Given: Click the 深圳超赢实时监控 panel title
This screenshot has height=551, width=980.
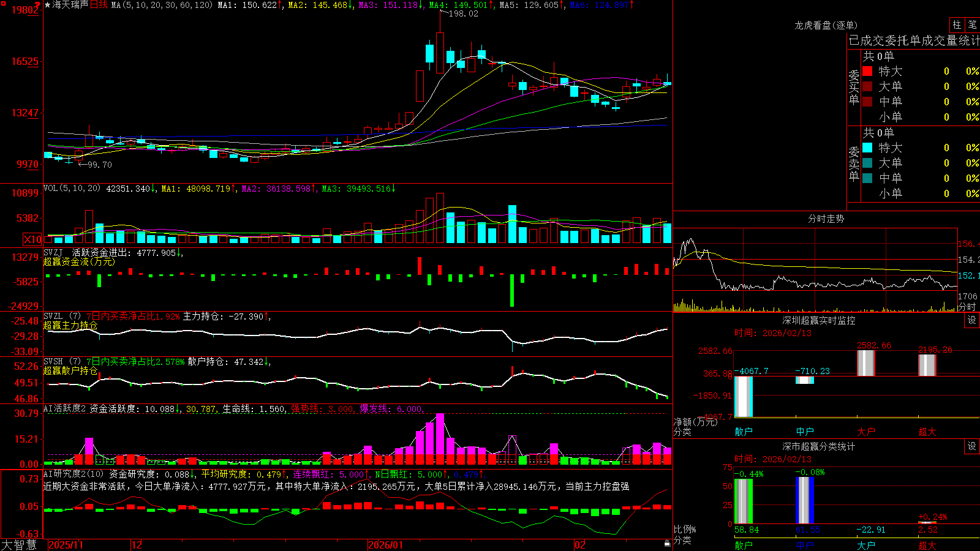Looking at the screenshot, I should tap(819, 320).
